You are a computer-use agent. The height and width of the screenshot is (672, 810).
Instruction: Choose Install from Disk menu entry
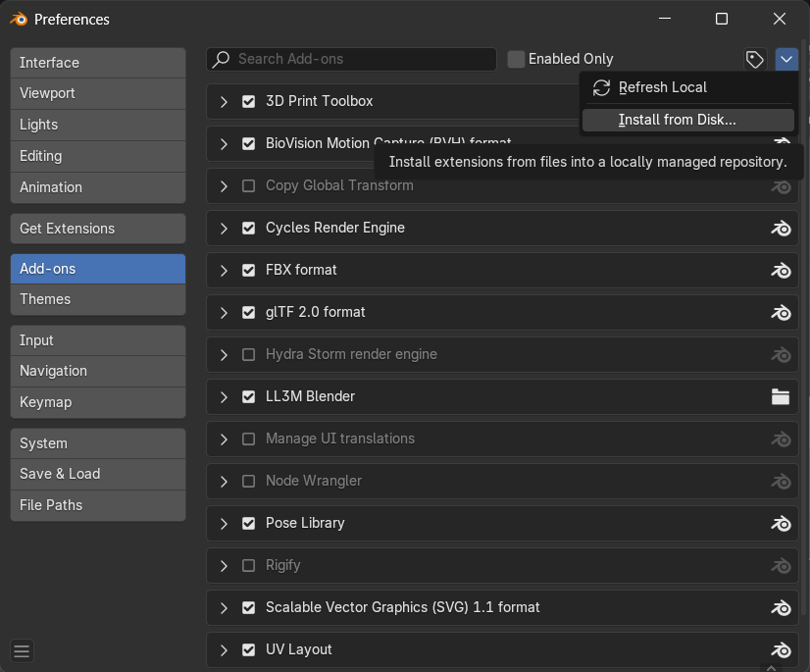tap(677, 120)
